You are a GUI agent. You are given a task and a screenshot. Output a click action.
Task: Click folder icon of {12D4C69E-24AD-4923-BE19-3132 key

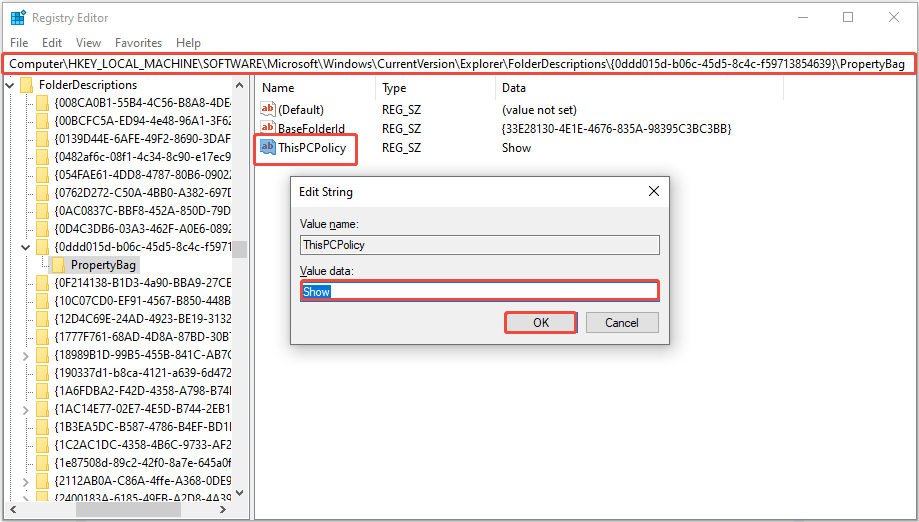coord(43,319)
